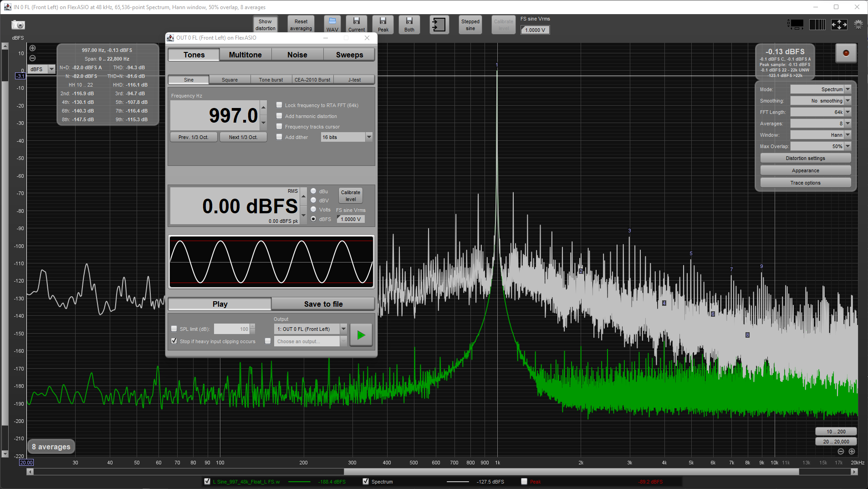
Task: Enable Lock frequency to RTA FFT checkbox
Action: pos(279,105)
